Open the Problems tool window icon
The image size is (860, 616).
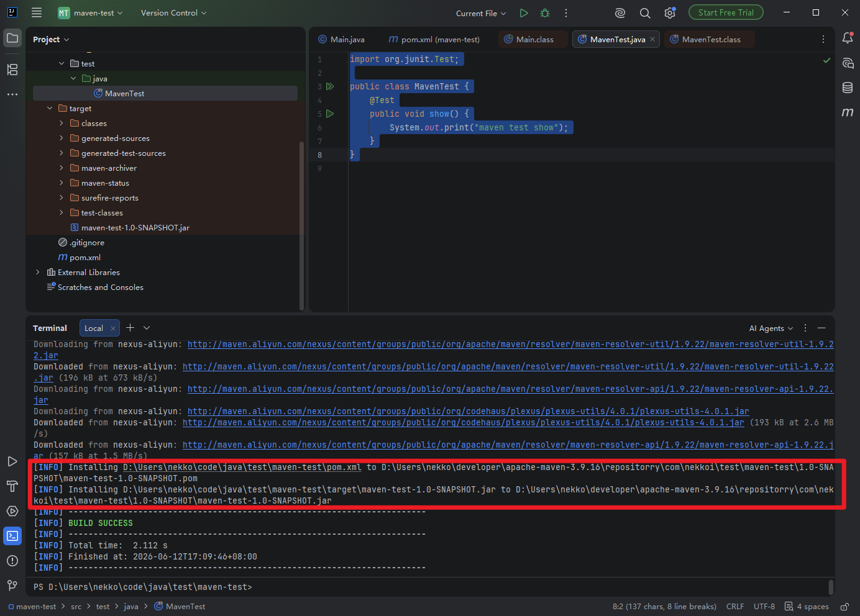[12, 561]
